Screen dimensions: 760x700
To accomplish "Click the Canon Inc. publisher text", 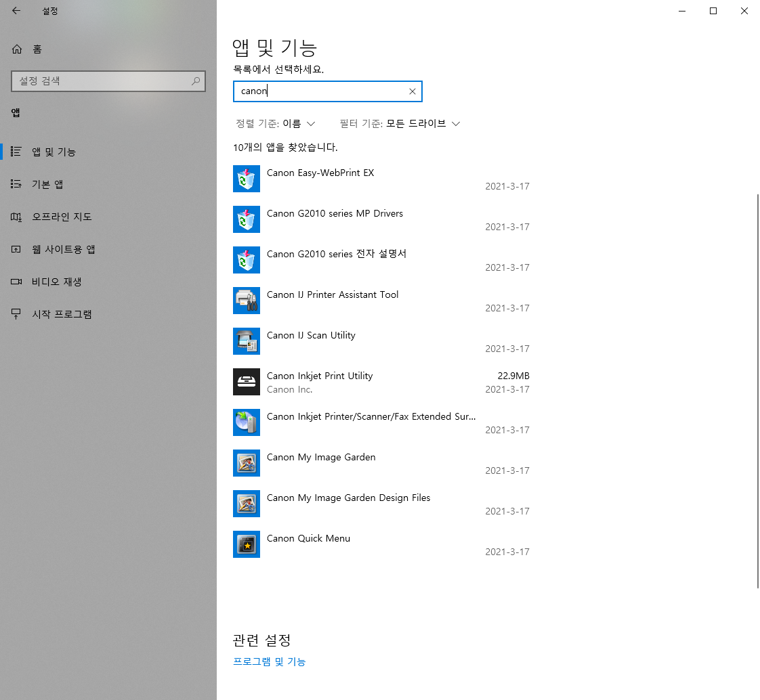I will click(x=289, y=389).
